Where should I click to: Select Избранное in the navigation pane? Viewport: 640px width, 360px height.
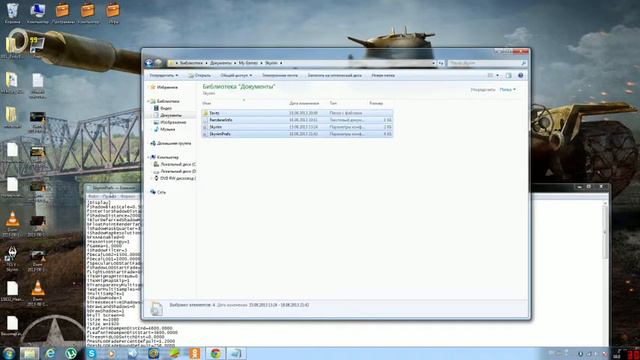[167, 87]
